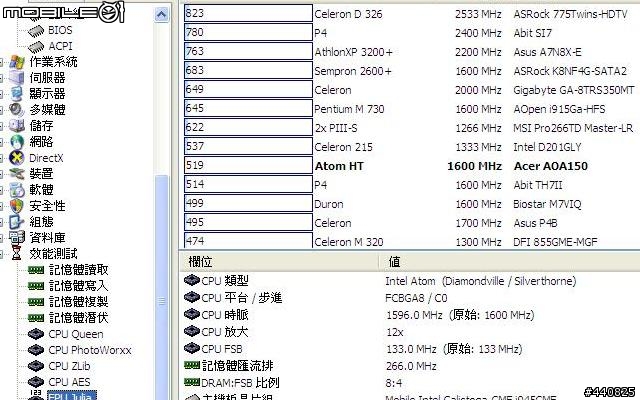Image resolution: width=640 pixels, height=400 pixels.
Task: Select the 資料庫 database icon
Action: click(x=17, y=238)
